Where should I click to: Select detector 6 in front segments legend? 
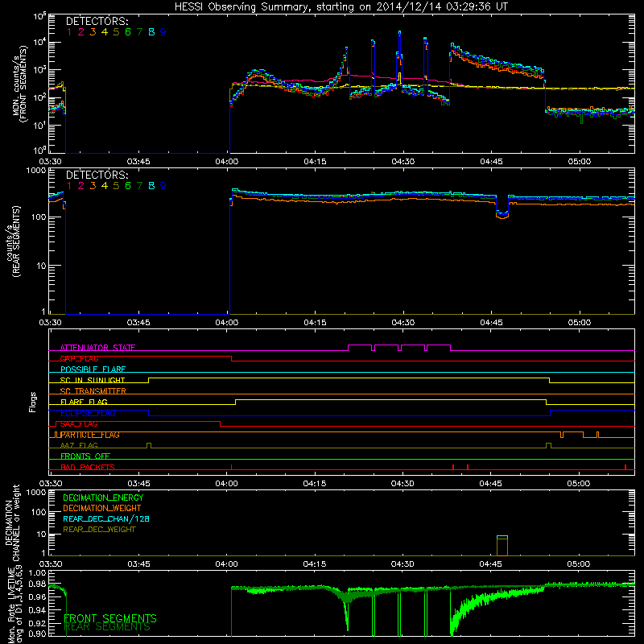point(128,32)
